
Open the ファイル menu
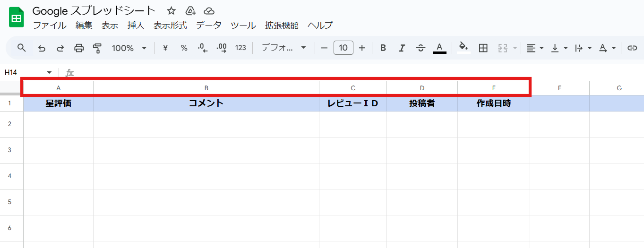click(x=50, y=26)
